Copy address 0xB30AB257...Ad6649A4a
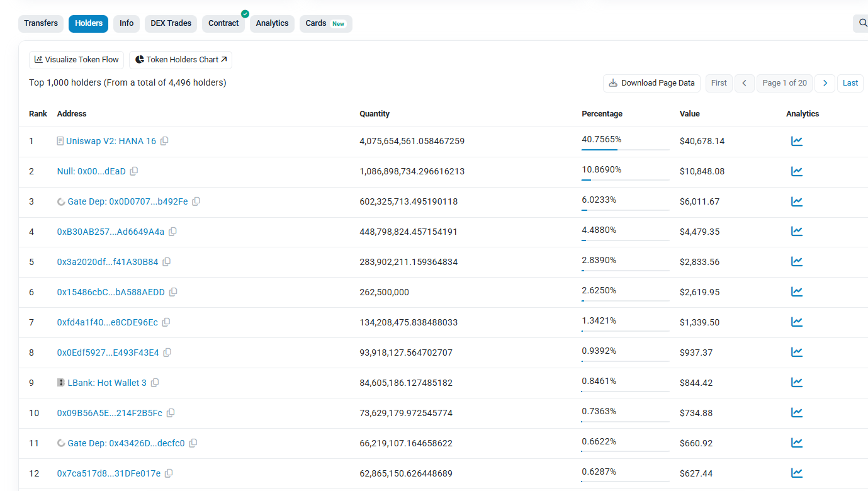The height and width of the screenshot is (491, 868). tap(172, 232)
